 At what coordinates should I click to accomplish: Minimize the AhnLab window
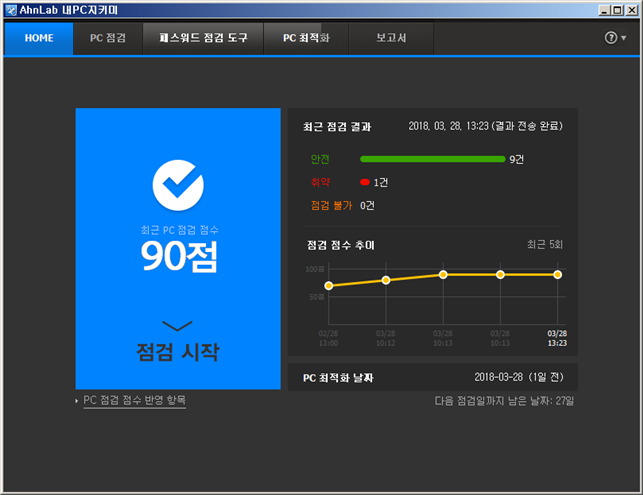coord(604,10)
